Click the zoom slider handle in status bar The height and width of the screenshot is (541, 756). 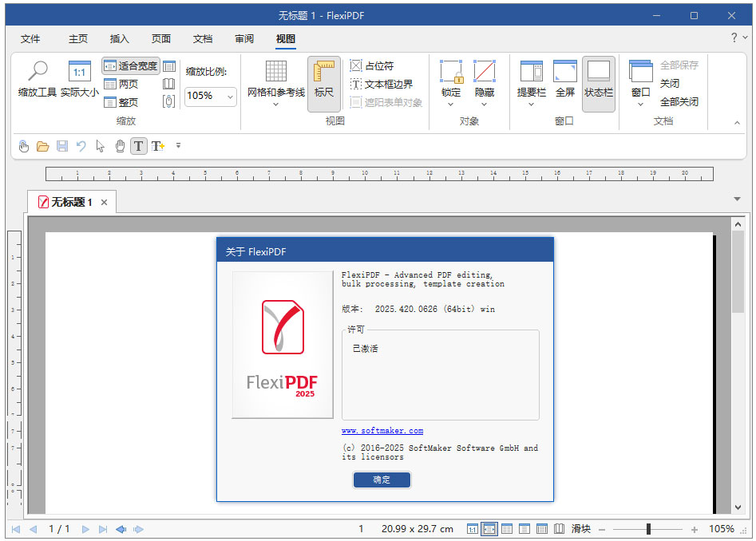pyautogui.click(x=648, y=530)
